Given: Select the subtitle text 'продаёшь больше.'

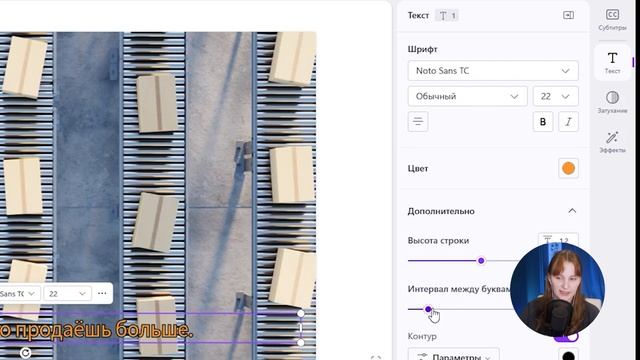Looking at the screenshot, I should point(104,330).
